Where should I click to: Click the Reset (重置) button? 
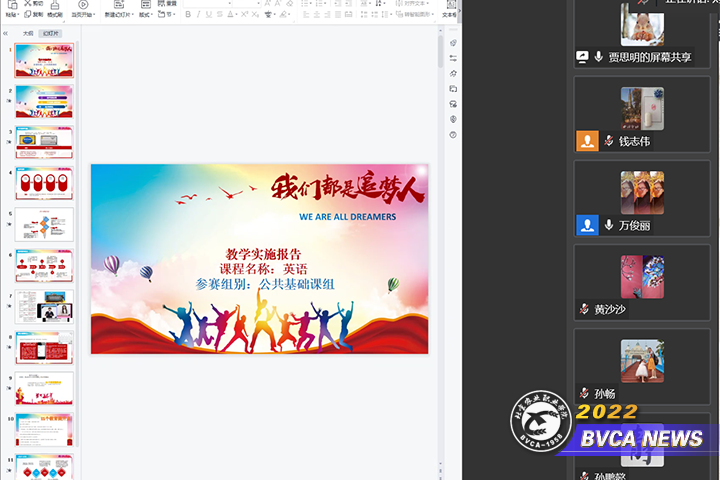click(170, 4)
